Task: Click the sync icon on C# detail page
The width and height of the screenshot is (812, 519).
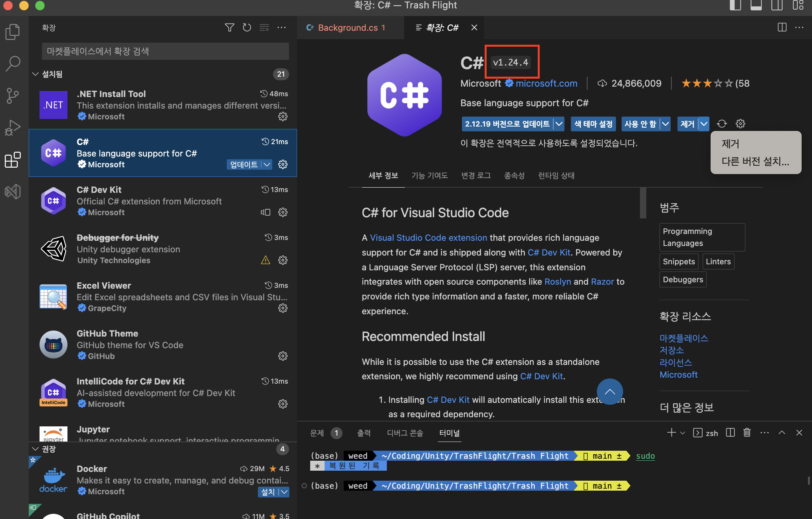Action: 722,124
